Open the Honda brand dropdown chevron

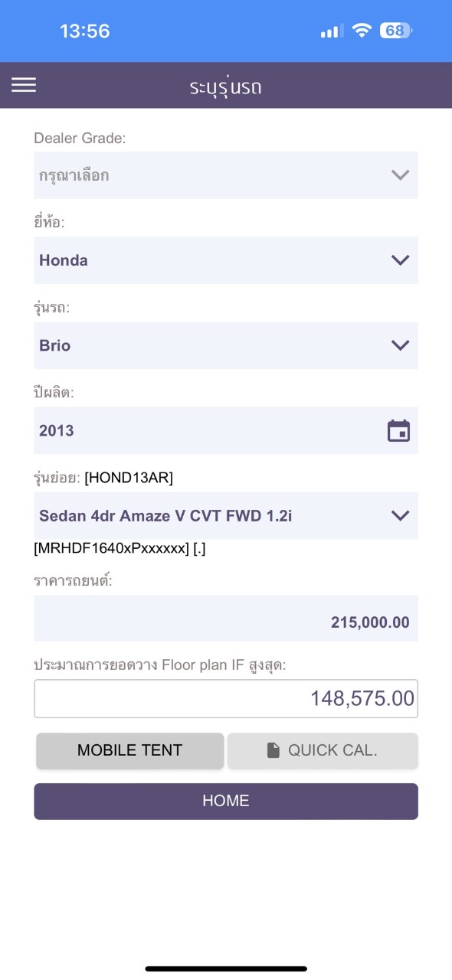pyautogui.click(x=400, y=260)
